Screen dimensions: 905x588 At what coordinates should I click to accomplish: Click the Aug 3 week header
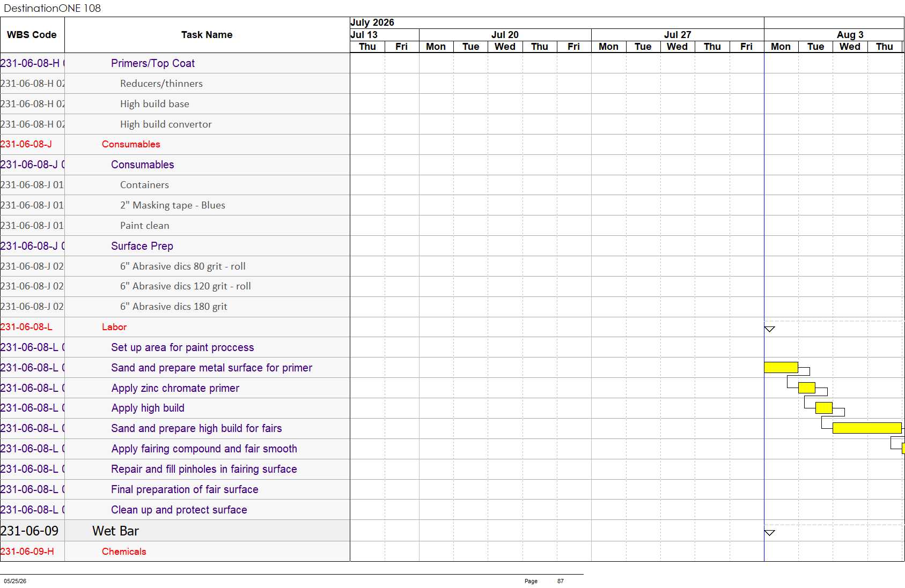click(x=850, y=35)
